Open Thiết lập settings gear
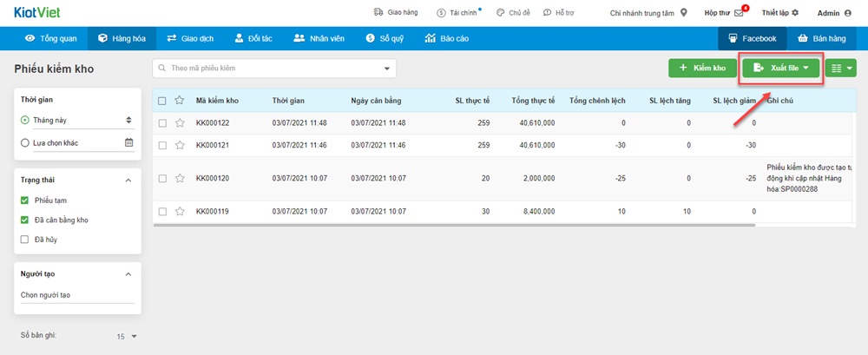The height and width of the screenshot is (355, 868). pyautogui.click(x=794, y=13)
